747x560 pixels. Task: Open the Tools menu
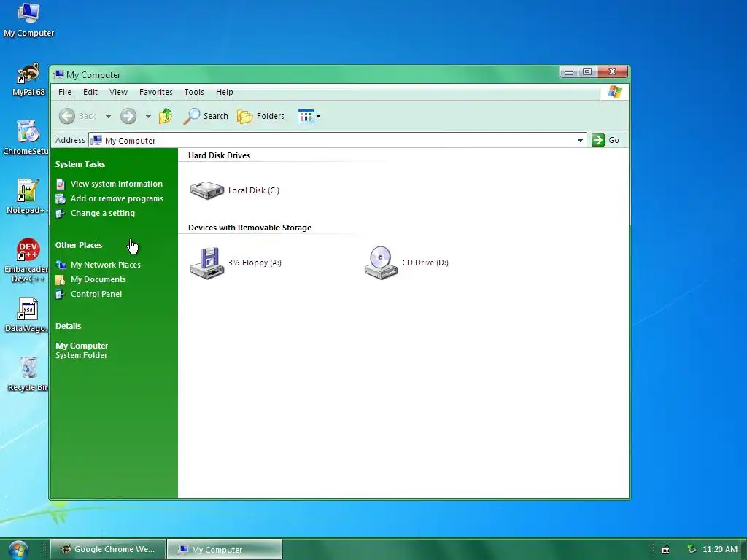(194, 92)
